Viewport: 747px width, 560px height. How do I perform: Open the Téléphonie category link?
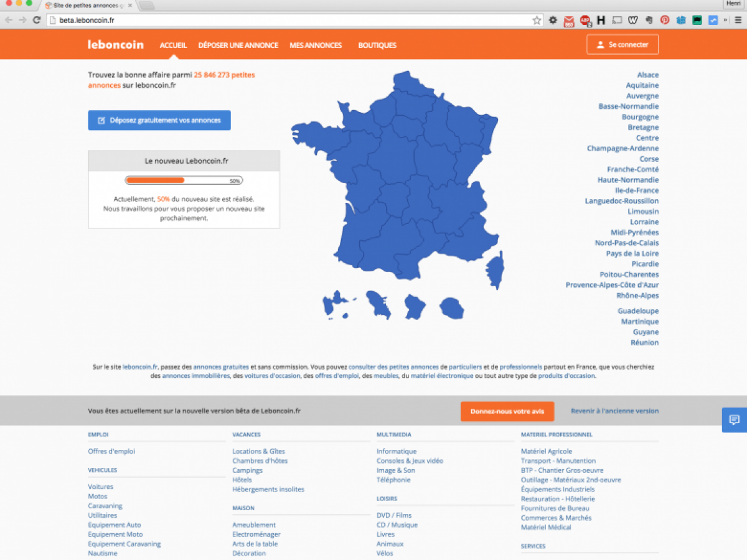point(394,480)
